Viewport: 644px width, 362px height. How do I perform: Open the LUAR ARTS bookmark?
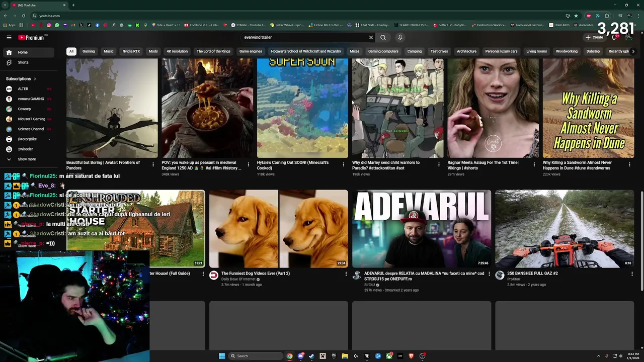(x=559, y=25)
